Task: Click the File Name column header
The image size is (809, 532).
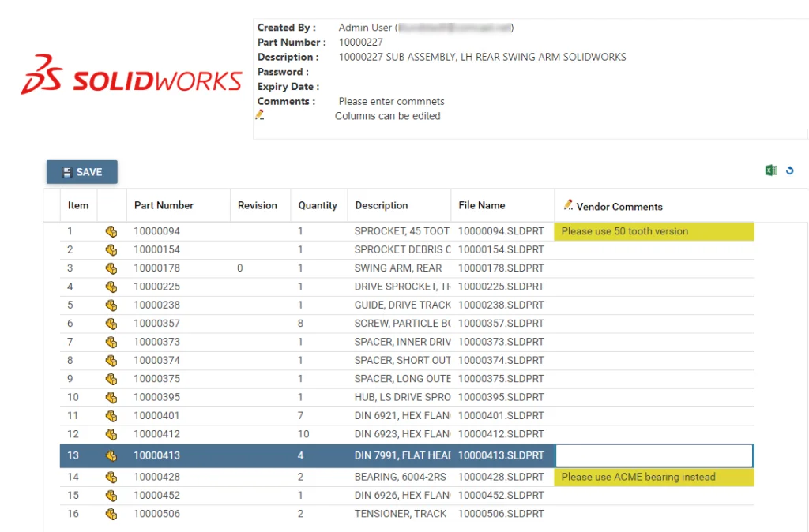Action: [481, 205]
